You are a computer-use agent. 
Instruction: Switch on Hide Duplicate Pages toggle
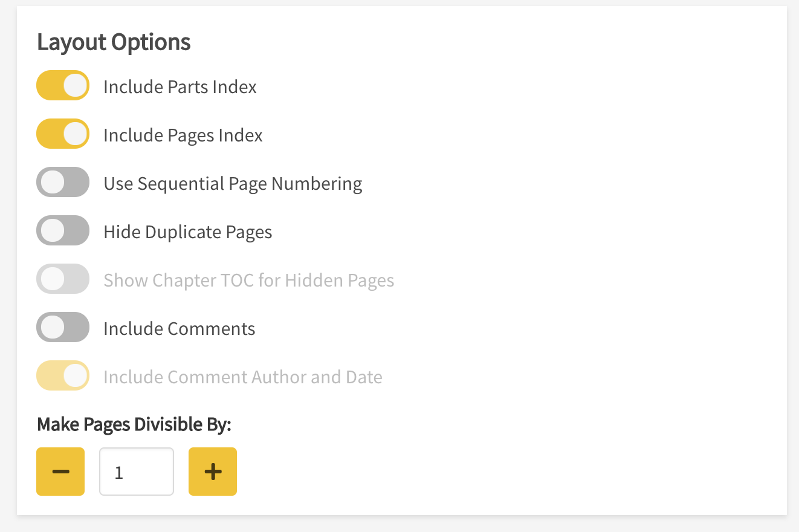(x=63, y=230)
